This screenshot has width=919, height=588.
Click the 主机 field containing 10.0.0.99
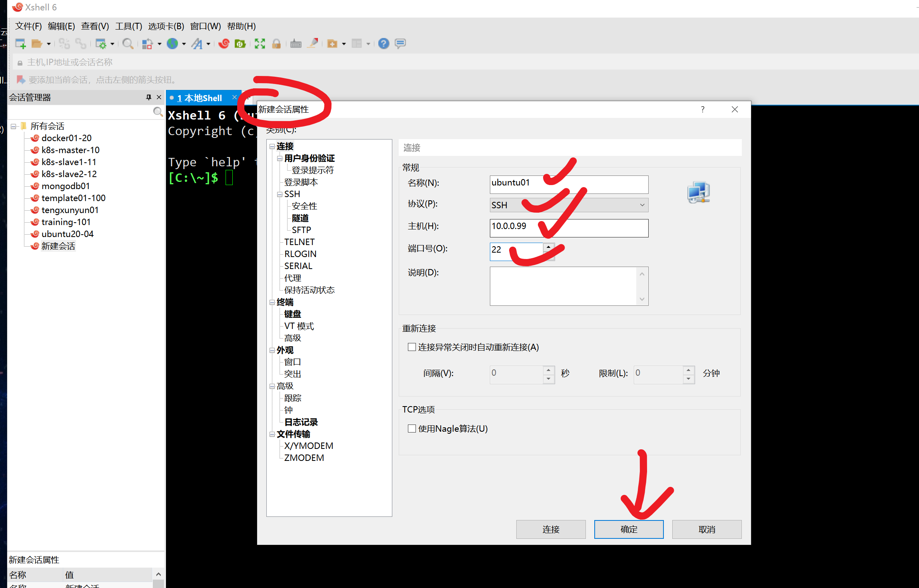coord(569,228)
